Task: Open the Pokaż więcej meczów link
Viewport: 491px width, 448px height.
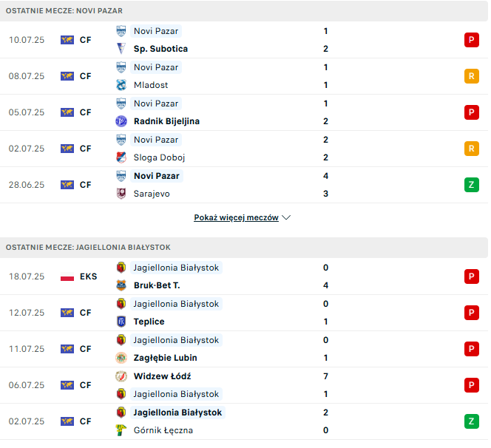Action: 236,217
